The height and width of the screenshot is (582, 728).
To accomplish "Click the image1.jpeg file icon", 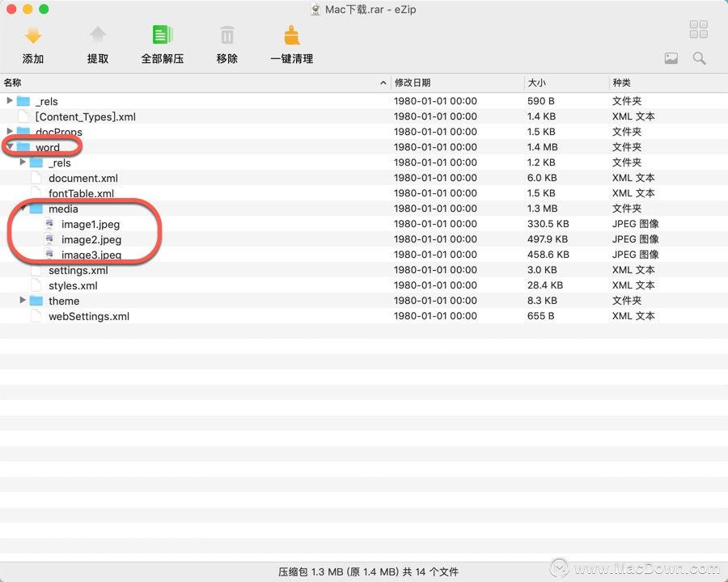I will (49, 224).
